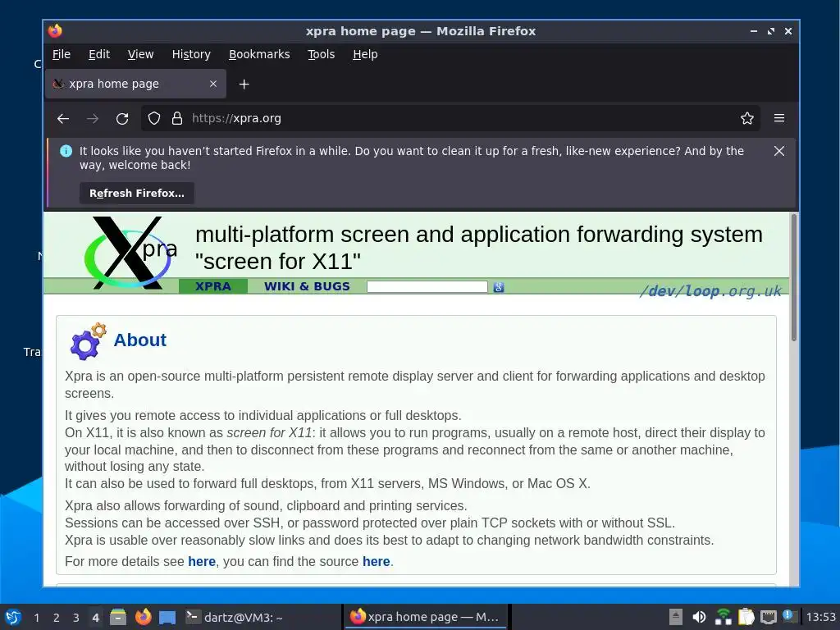The image size is (840, 630).
Task: Bookmark this page with the star
Action: click(x=746, y=118)
